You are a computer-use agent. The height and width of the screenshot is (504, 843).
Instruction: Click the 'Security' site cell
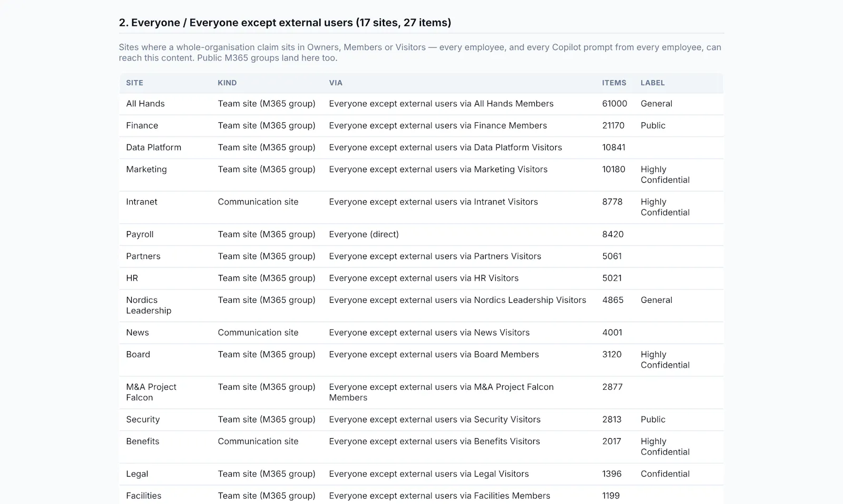[x=143, y=419]
